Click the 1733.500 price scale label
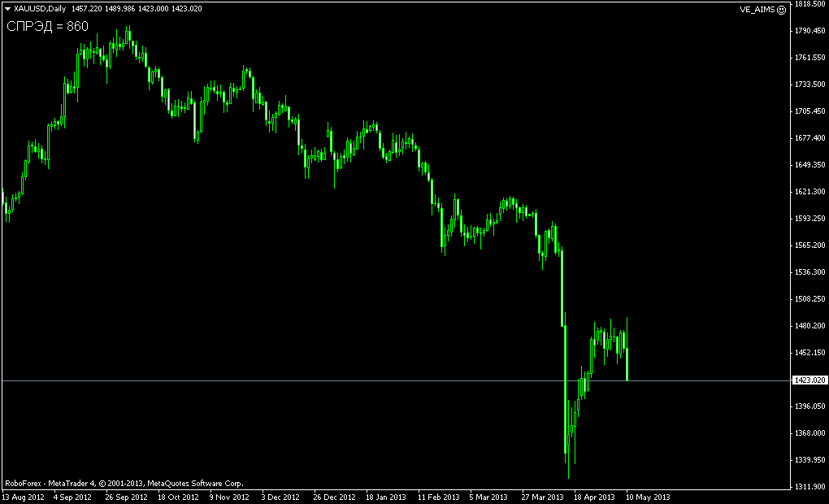 tap(810, 84)
